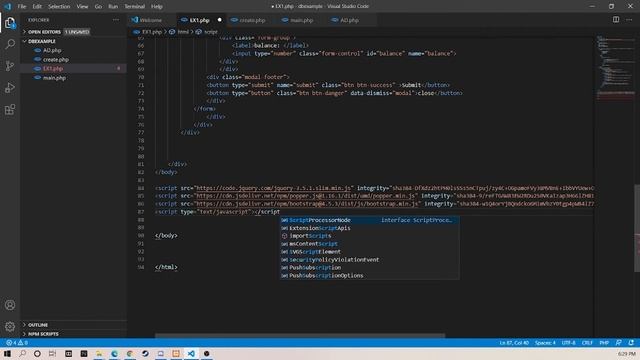The width and height of the screenshot is (640, 360).
Task: Click the VS Code logo in title bar
Action: click(x=7, y=6)
